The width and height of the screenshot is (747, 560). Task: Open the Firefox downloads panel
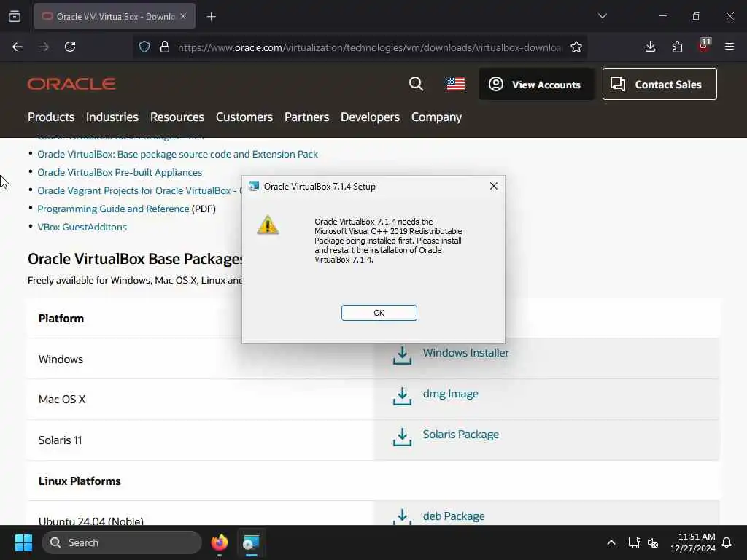(x=650, y=47)
